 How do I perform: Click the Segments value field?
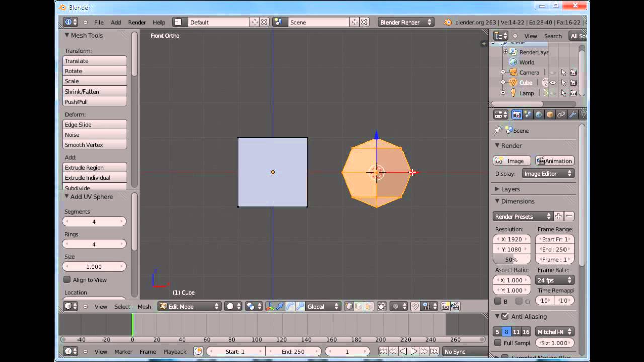click(94, 221)
